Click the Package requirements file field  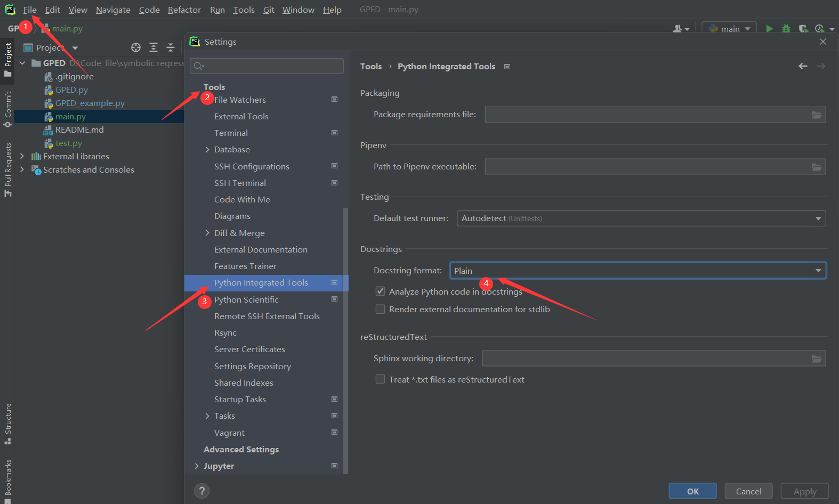coord(655,115)
